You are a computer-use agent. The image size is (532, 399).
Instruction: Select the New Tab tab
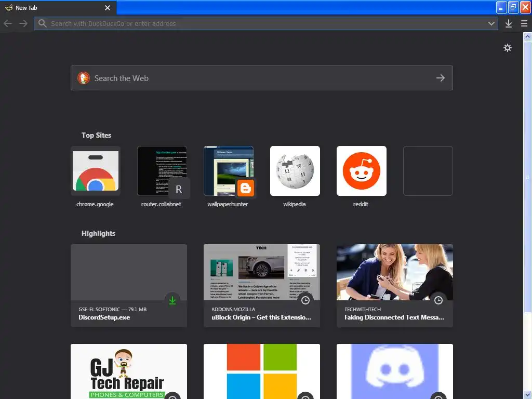click(x=58, y=7)
